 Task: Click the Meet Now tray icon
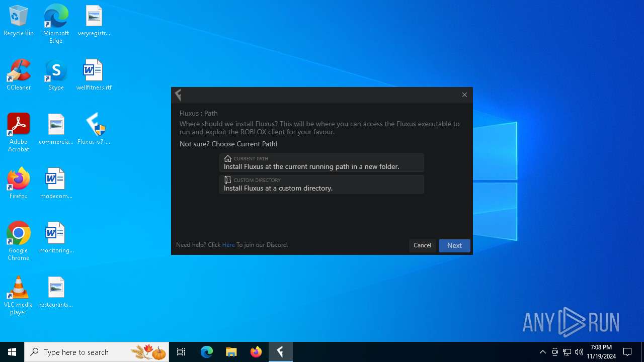555,352
